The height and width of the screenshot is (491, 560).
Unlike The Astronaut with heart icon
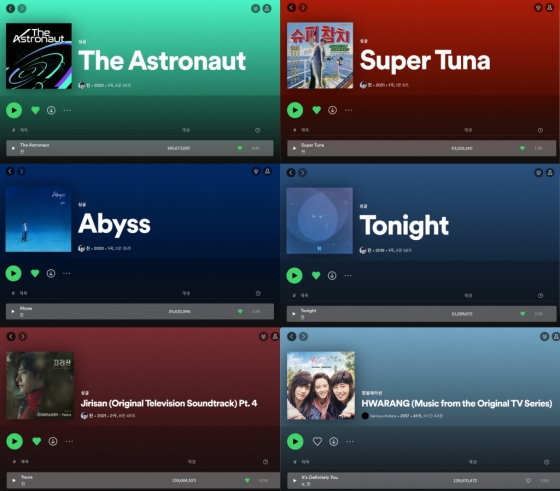[35, 110]
